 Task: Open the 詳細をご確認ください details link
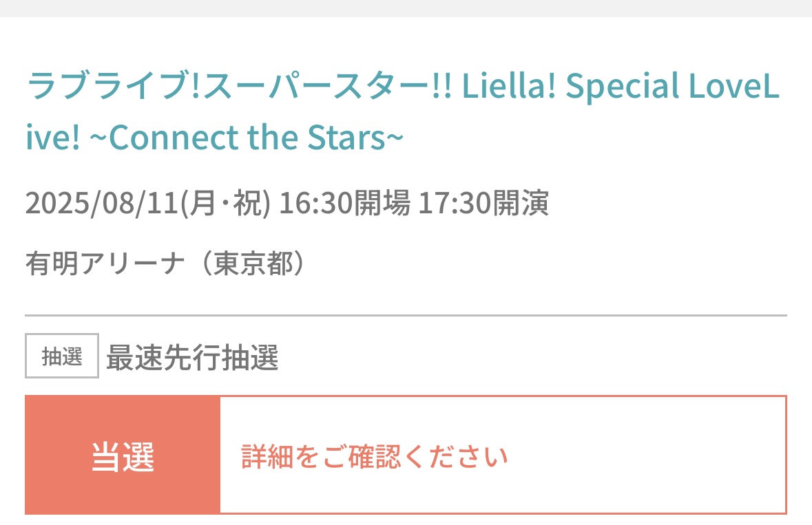point(375,456)
